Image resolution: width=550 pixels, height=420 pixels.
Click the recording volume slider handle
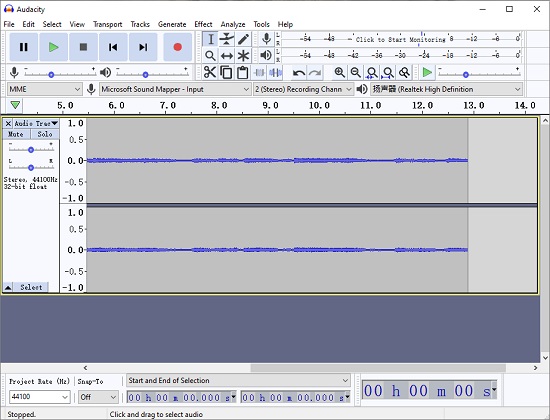tap(51, 75)
